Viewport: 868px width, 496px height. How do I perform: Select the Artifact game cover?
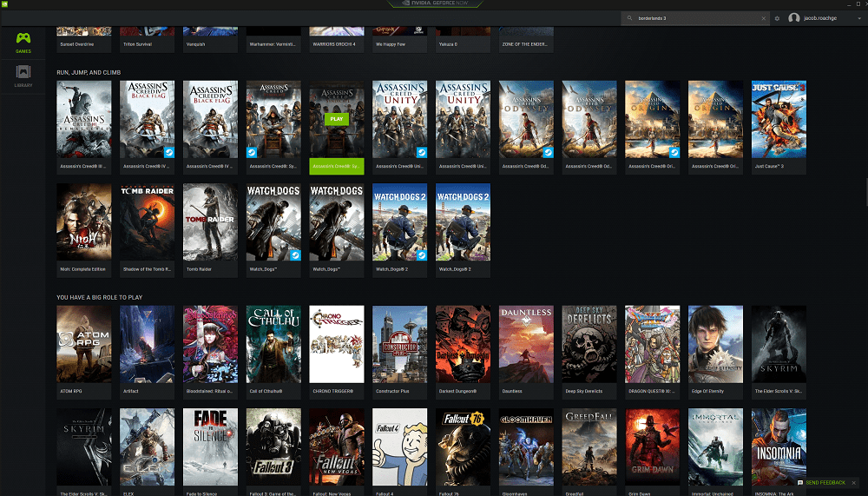pos(147,344)
